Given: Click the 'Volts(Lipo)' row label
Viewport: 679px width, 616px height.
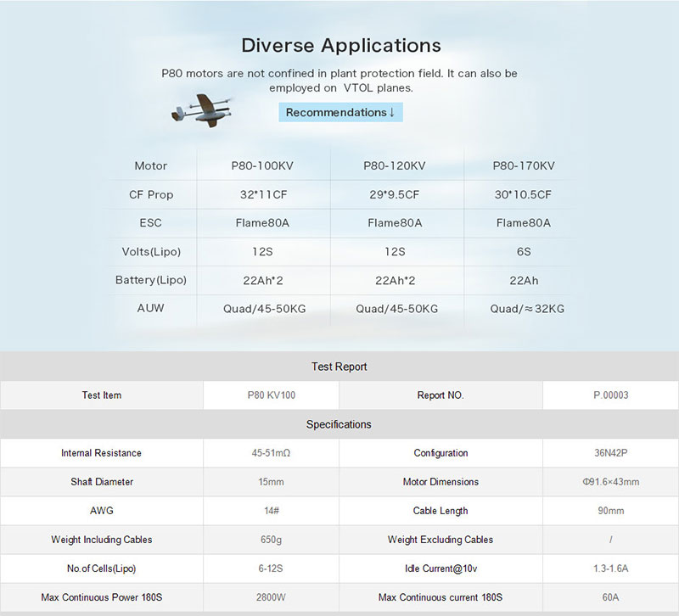Looking at the screenshot, I should [151, 252].
